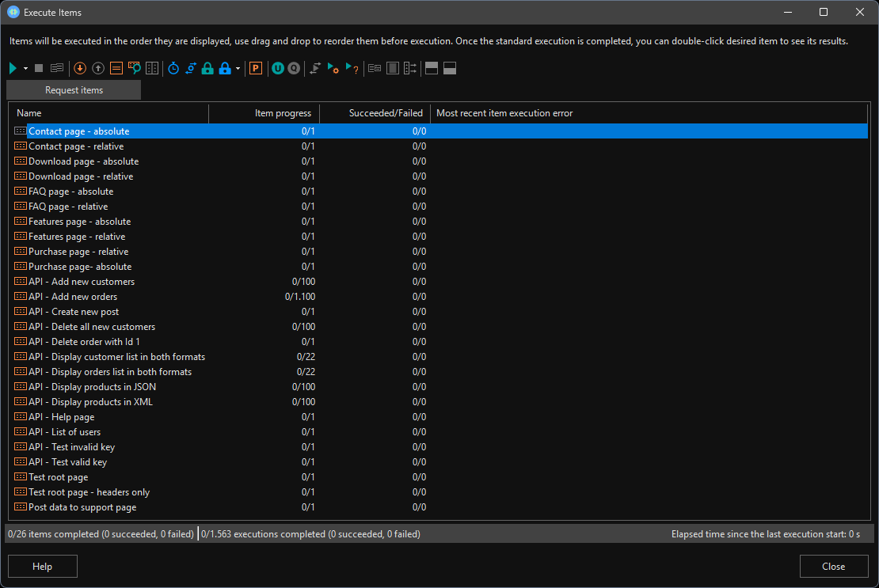Click the Help button
The height and width of the screenshot is (588, 879).
(x=42, y=566)
